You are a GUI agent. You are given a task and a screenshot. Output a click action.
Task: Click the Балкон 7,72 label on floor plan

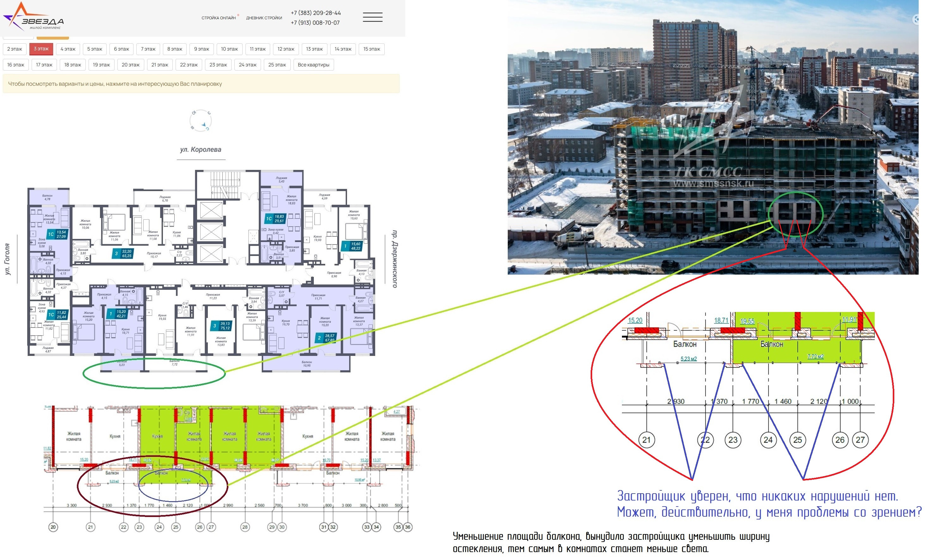pyautogui.click(x=175, y=363)
